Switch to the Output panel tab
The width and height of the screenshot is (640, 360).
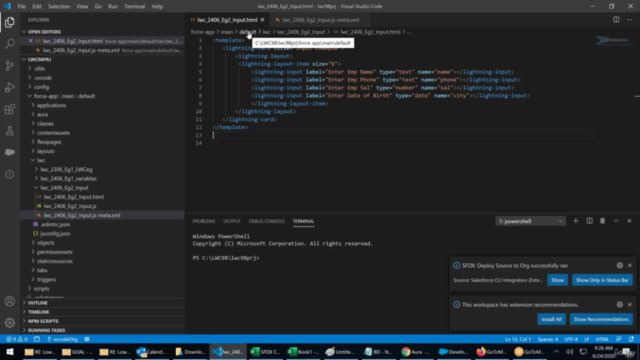(x=232, y=221)
